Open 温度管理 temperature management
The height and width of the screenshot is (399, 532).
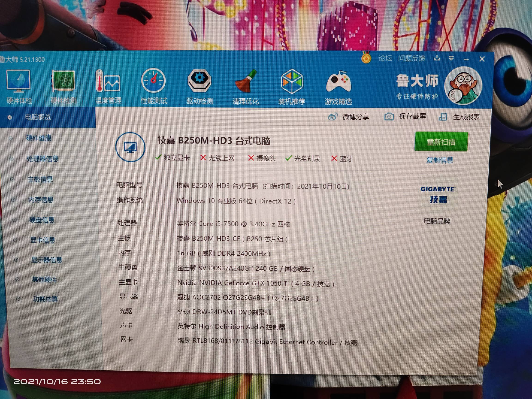point(108,87)
